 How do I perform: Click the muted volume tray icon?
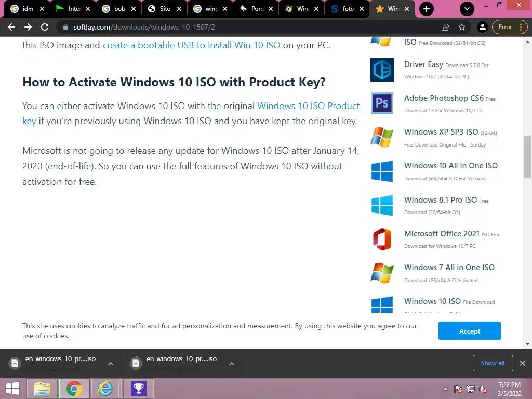[x=483, y=389]
